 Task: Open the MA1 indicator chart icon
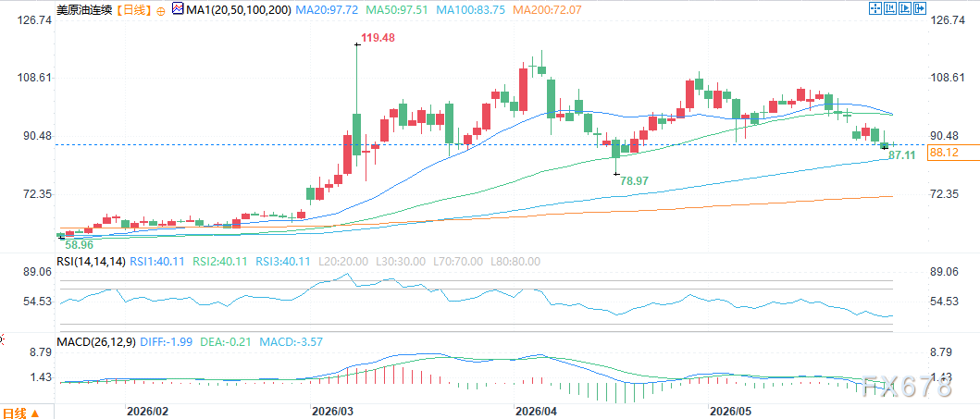[x=176, y=8]
